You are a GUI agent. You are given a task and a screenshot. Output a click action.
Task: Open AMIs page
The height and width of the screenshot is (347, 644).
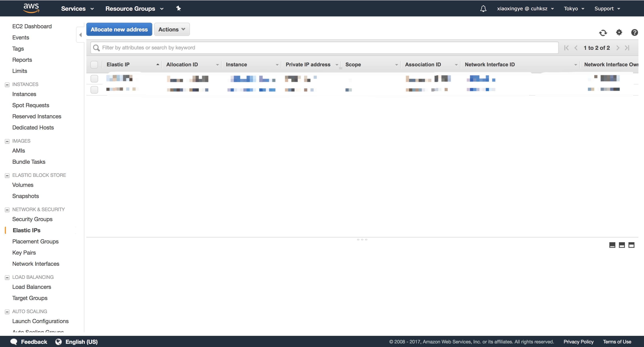pyautogui.click(x=19, y=151)
